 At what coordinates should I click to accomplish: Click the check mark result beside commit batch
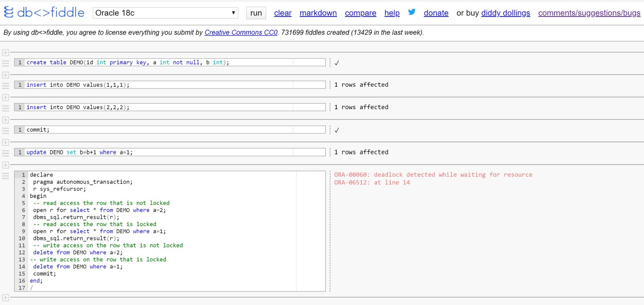[x=337, y=130]
